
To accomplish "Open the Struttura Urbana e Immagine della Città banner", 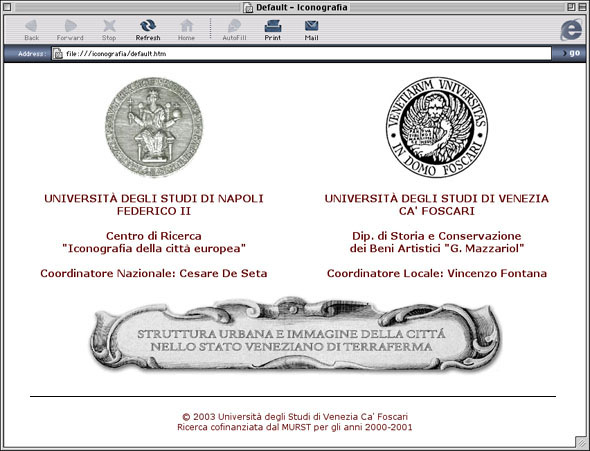I will coord(296,336).
